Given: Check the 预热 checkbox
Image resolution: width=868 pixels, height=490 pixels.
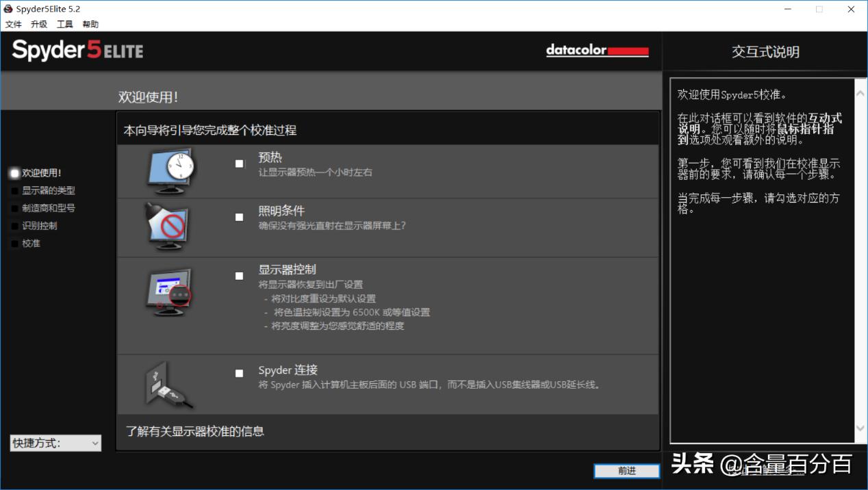Looking at the screenshot, I should coord(239,164).
